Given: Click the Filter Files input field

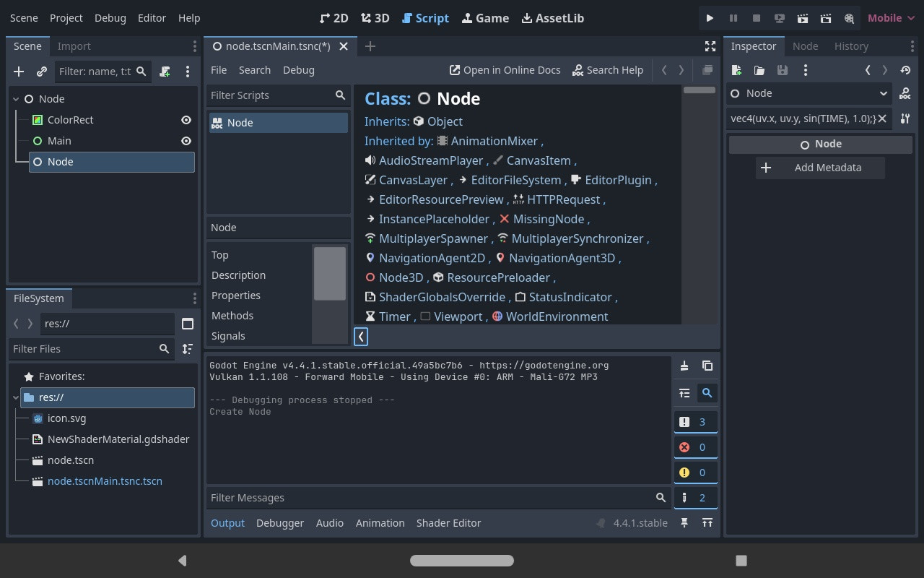Looking at the screenshot, I should click(x=92, y=349).
